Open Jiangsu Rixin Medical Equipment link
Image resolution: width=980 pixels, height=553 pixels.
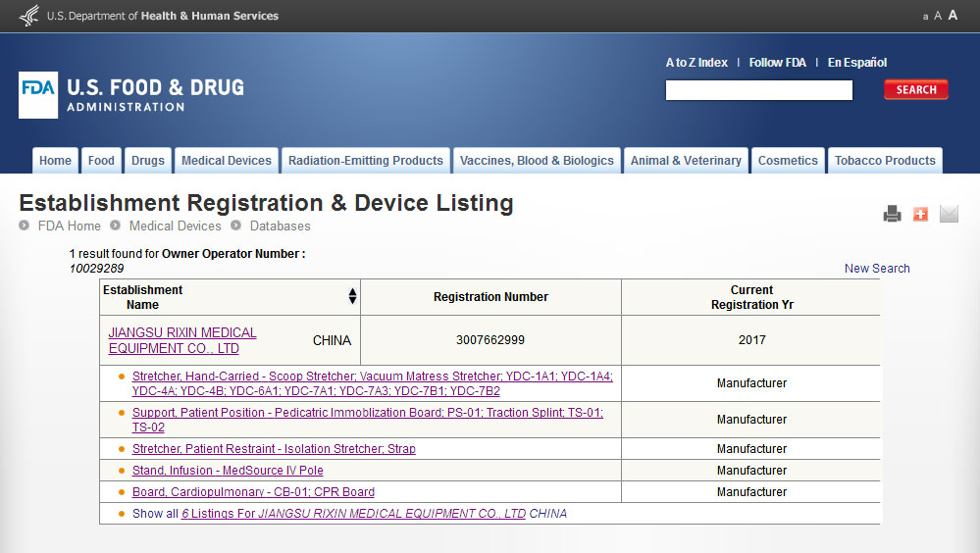(x=182, y=340)
